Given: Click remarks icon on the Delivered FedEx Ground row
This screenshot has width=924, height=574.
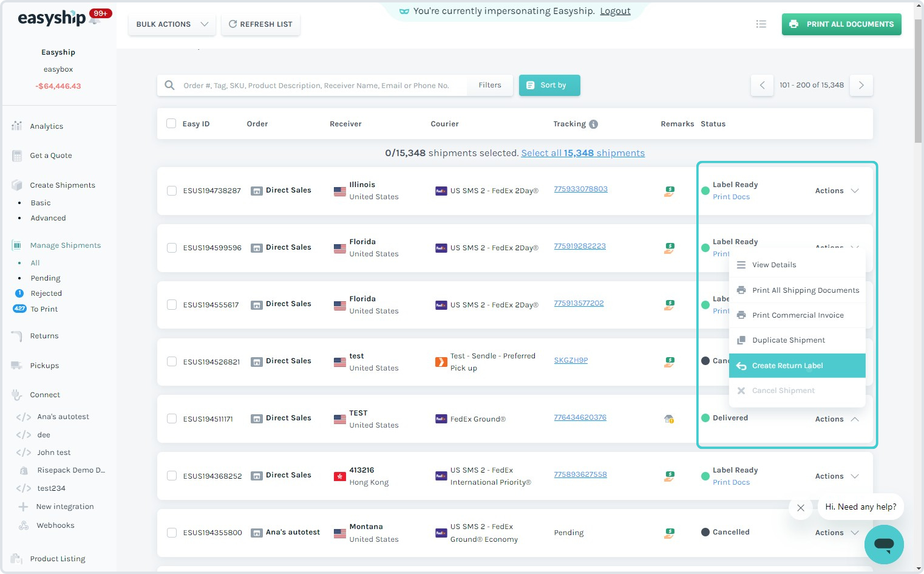Looking at the screenshot, I should point(669,419).
